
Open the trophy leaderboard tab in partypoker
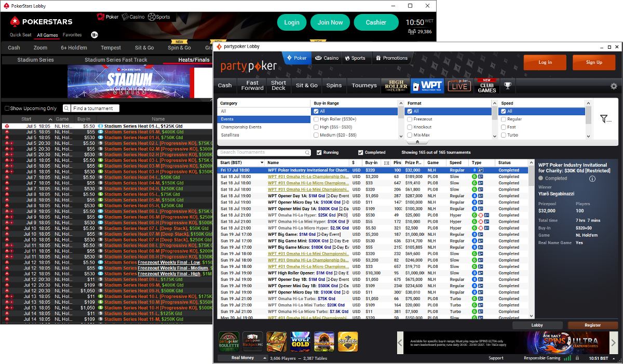tap(508, 86)
